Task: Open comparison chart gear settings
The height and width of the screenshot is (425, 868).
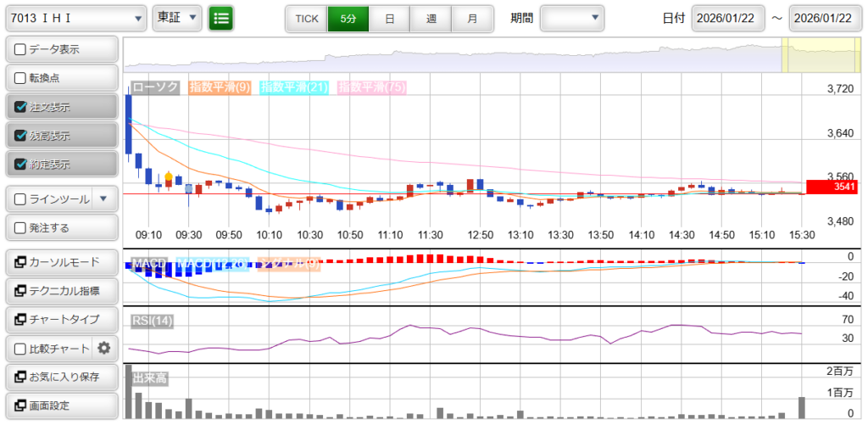Action: pyautogui.click(x=104, y=348)
